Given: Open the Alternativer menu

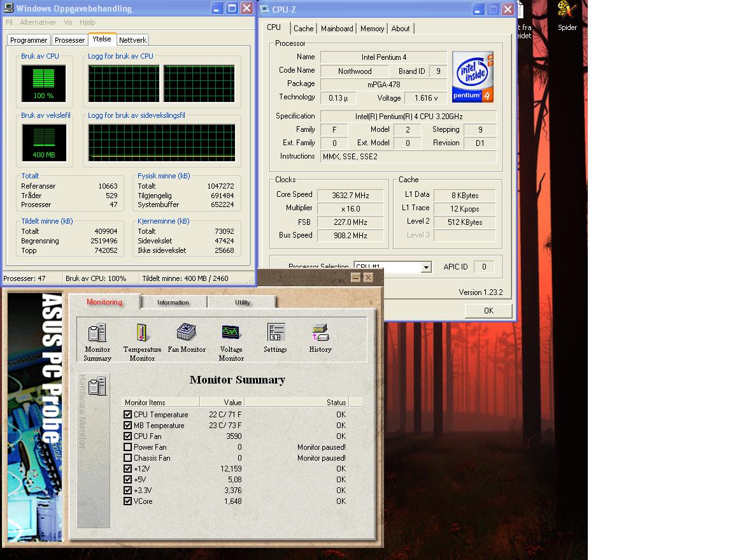Looking at the screenshot, I should click(38, 22).
